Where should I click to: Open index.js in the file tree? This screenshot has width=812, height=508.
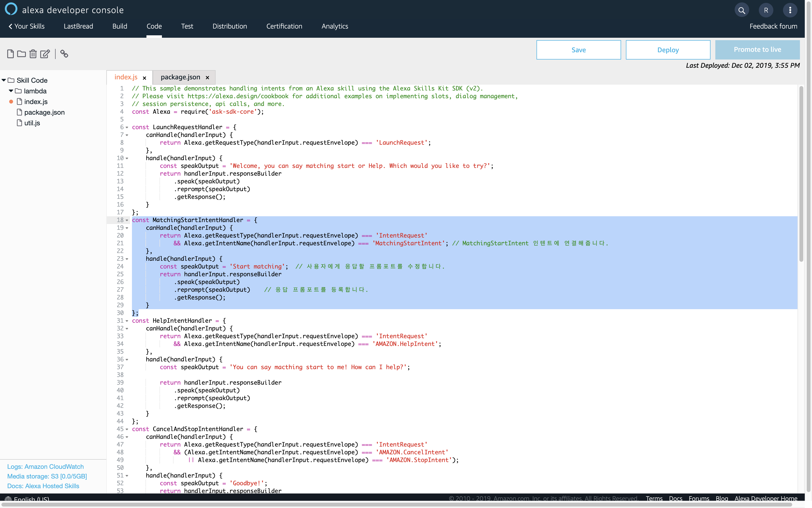click(36, 101)
